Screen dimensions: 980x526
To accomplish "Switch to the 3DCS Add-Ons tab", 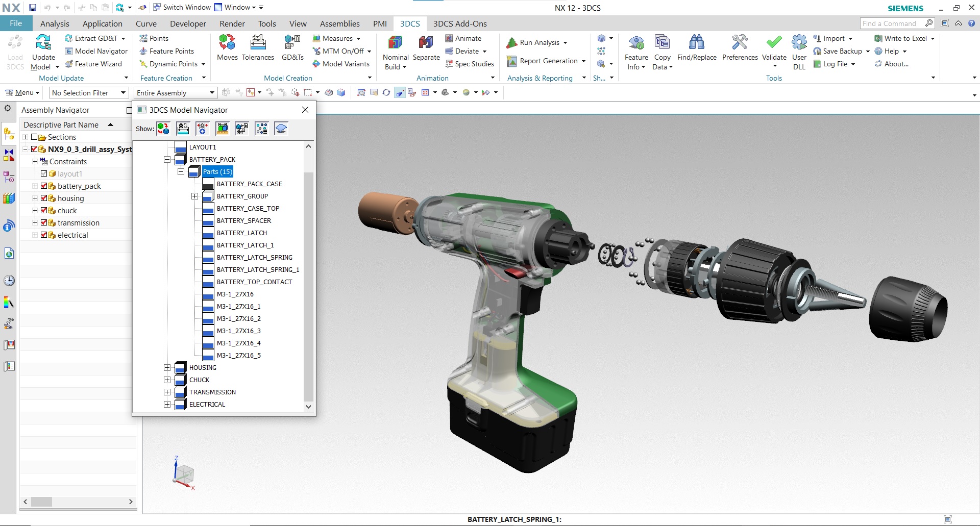I will coord(460,23).
